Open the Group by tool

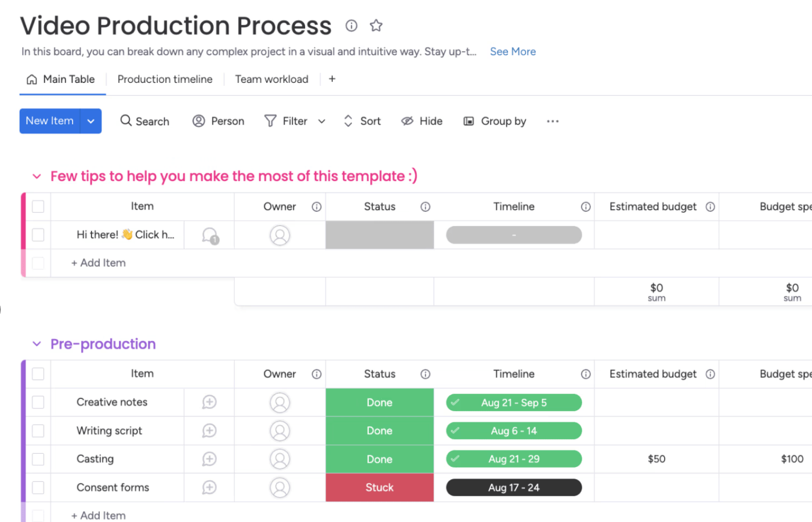(x=494, y=121)
